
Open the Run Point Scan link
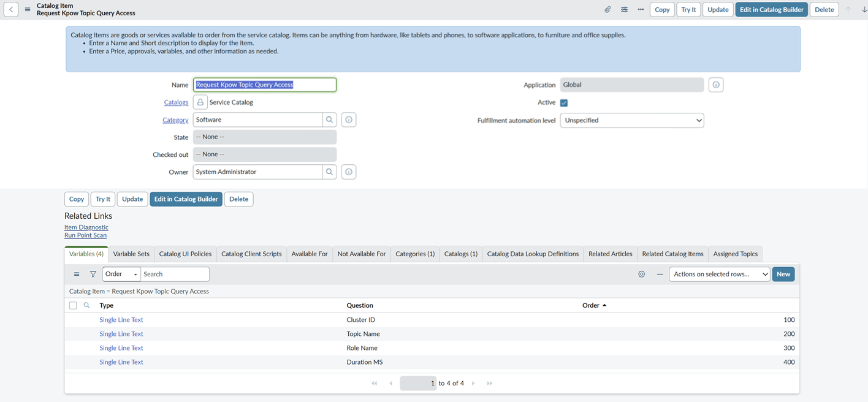pyautogui.click(x=85, y=235)
